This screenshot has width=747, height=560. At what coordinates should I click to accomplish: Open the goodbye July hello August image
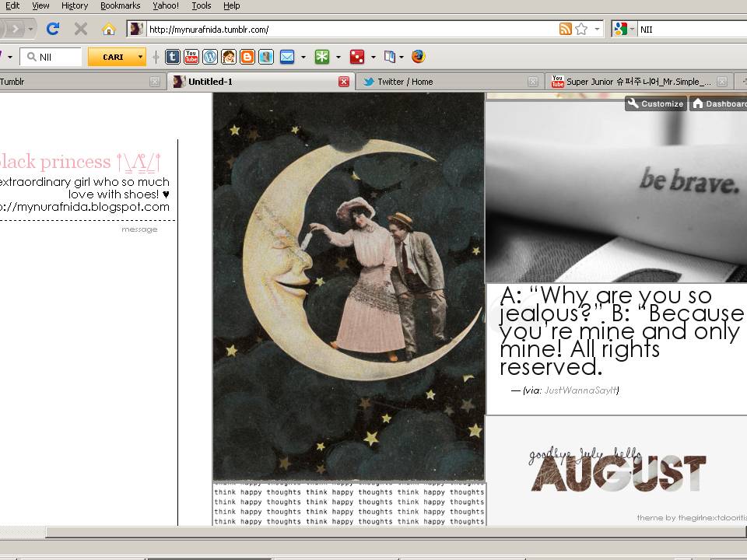coord(617,471)
